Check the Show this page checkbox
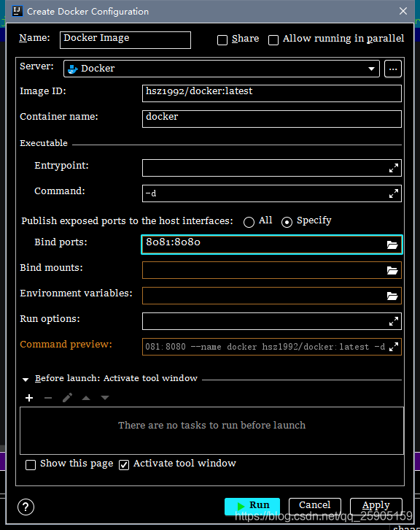Image resolution: width=420 pixels, height=530 pixels. (x=31, y=465)
